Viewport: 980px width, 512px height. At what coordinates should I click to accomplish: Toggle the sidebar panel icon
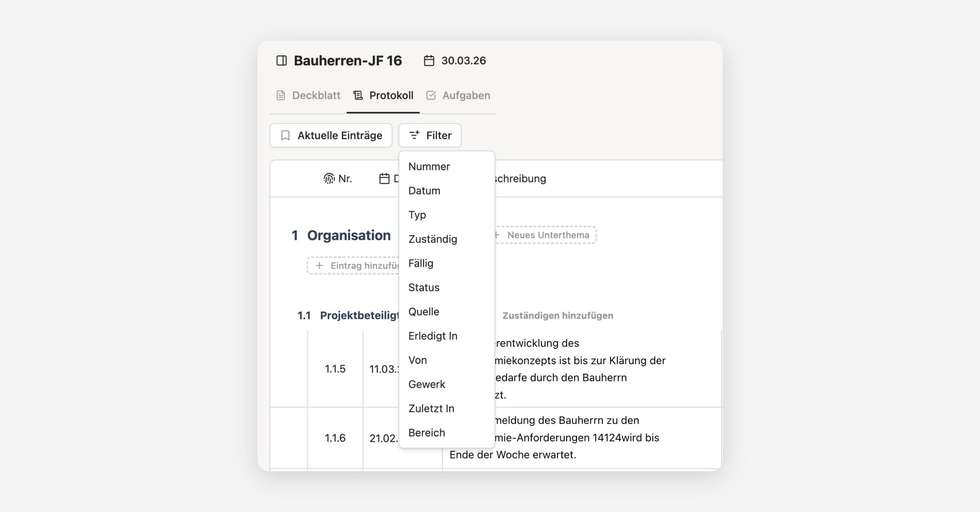click(x=281, y=61)
